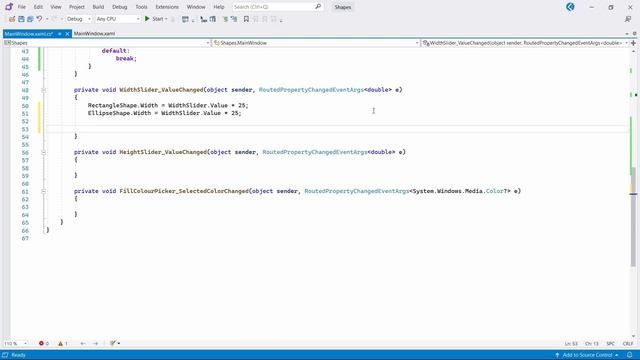
Task: Open the Debug configuration dropdown
Action: click(x=79, y=19)
